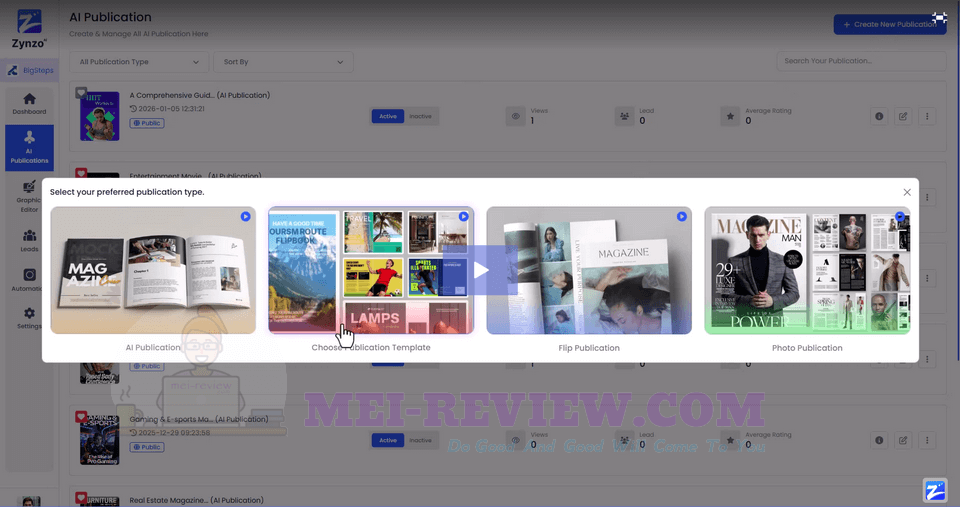Click the Zynzo logo

(x=29, y=28)
